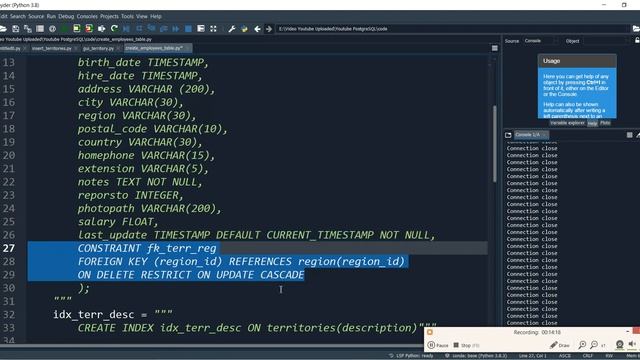Open the Run menu
The image size is (640, 360).
point(51,16)
